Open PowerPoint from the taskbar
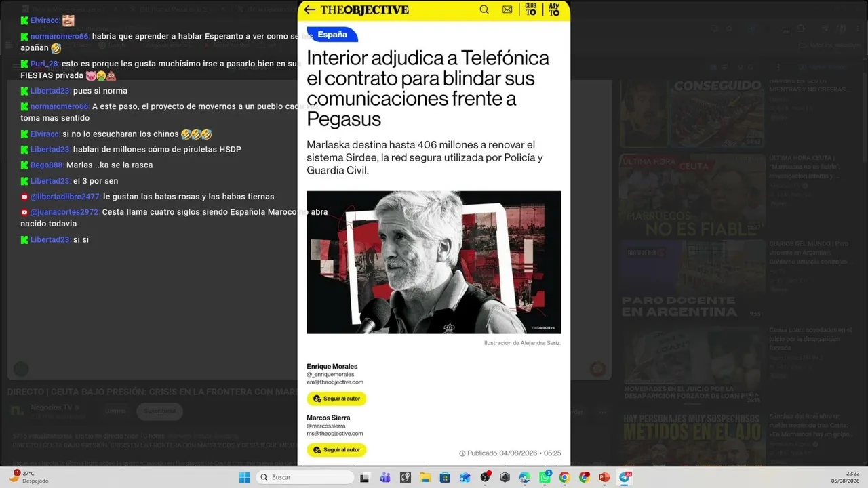The image size is (868, 488). pyautogui.click(x=604, y=477)
